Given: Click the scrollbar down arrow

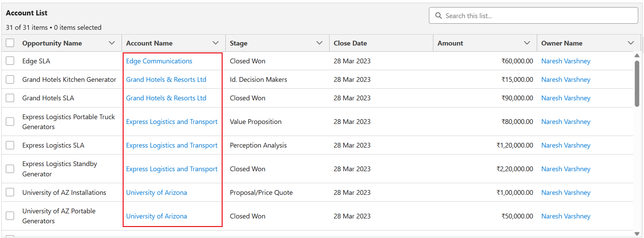Looking at the screenshot, I should coord(637,234).
